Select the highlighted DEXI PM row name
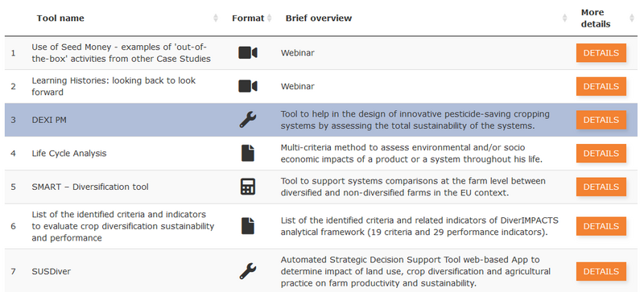The width and height of the screenshot is (644, 292). 48,120
